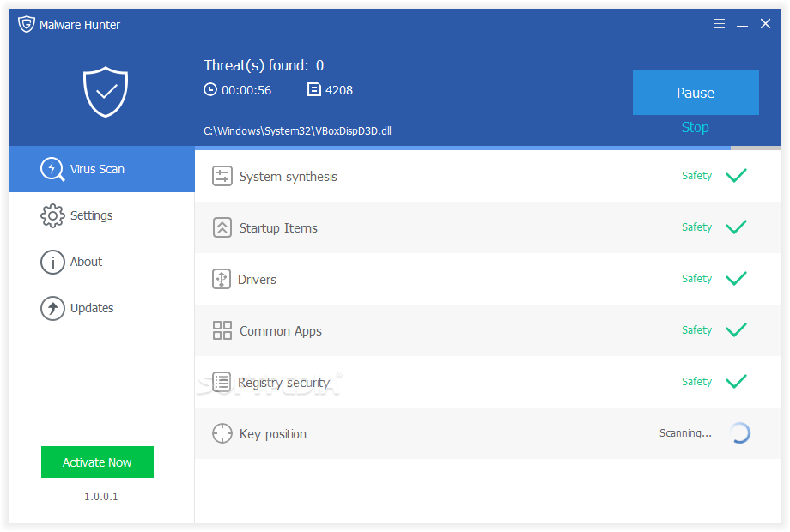Select the Drivers row label

click(x=257, y=280)
